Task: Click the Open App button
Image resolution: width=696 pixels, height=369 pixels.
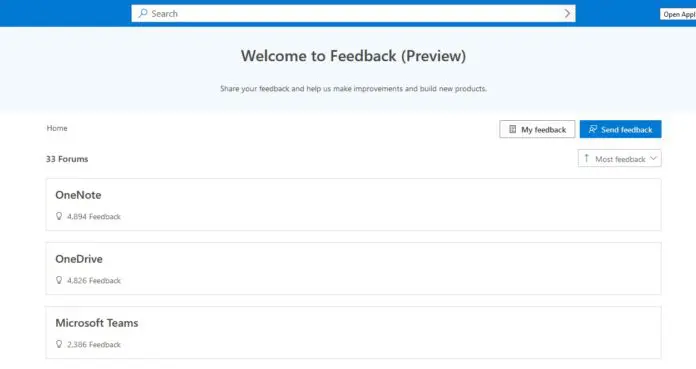Action: click(x=678, y=14)
